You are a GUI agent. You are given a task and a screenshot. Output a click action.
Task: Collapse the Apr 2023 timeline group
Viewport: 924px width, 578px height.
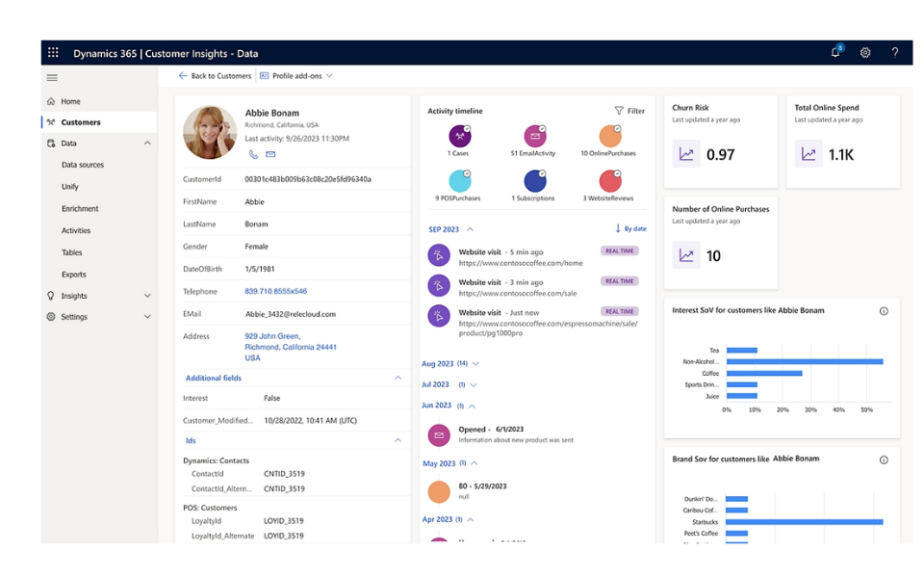click(x=471, y=519)
